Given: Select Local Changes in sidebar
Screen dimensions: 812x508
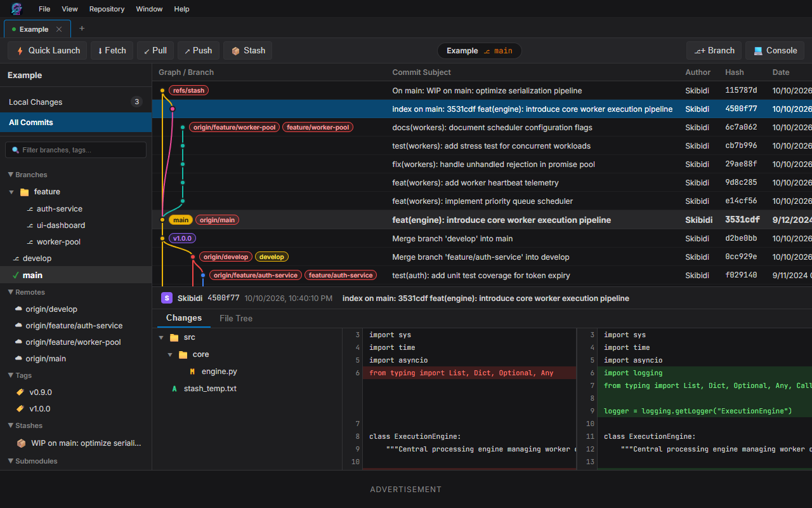Looking at the screenshot, I should pyautogui.click(x=76, y=102).
